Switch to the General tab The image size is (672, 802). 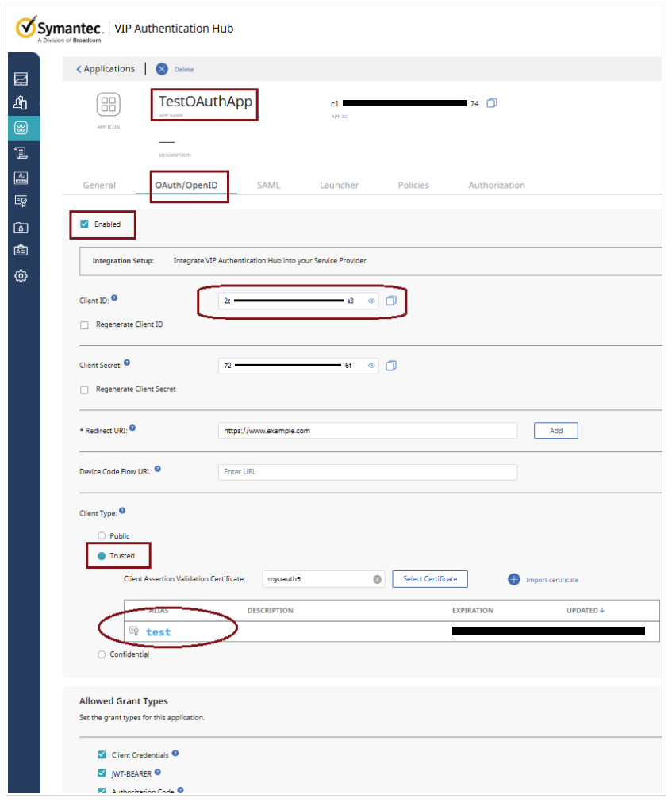click(99, 185)
